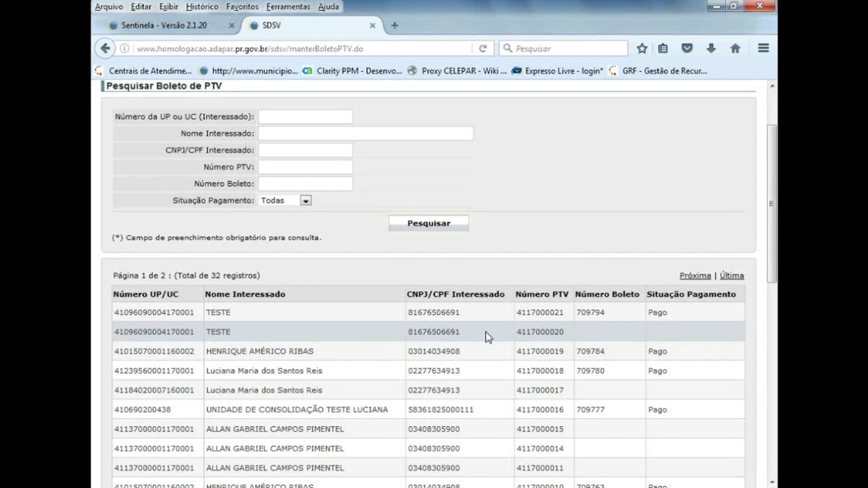This screenshot has height=488, width=868.
Task: Go to the Próxima results page
Action: pyautogui.click(x=695, y=275)
